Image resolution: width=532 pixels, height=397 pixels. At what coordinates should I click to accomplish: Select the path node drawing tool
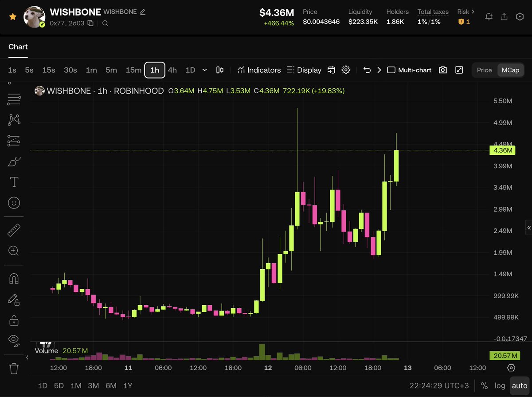[x=14, y=120]
